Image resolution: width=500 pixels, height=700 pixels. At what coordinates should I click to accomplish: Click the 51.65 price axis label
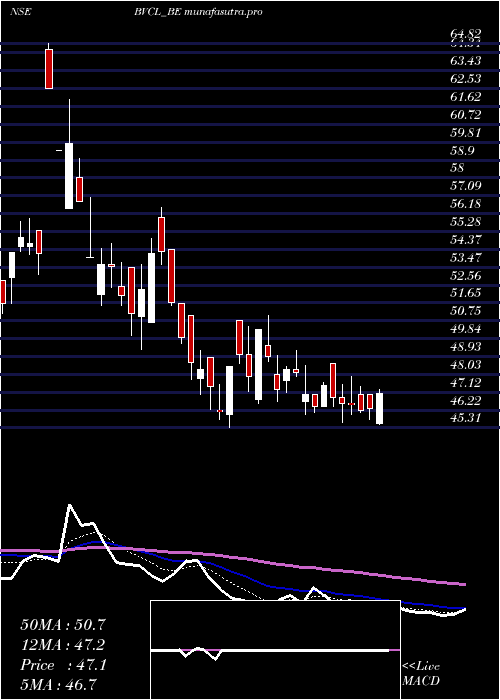[x=466, y=293]
